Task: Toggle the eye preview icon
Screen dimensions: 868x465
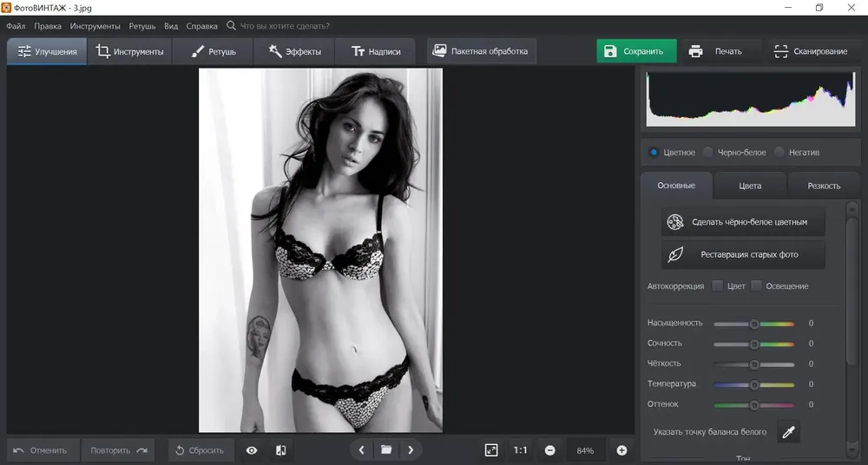Action: coord(252,450)
